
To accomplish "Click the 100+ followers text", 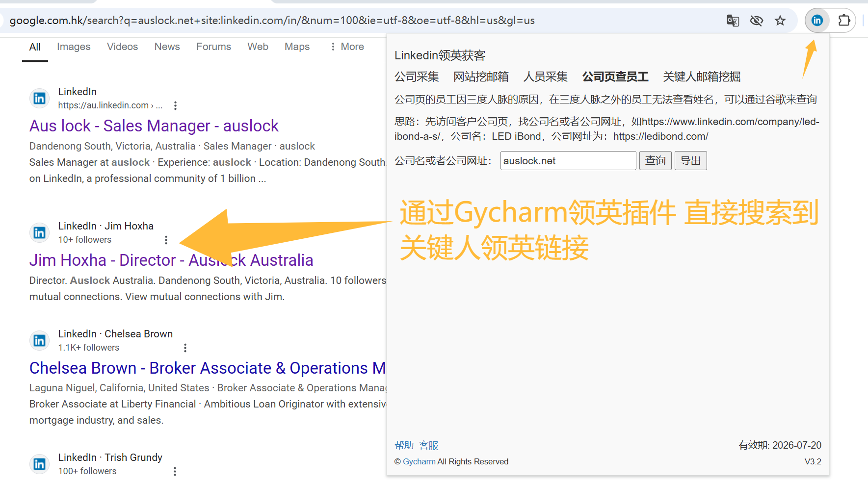I will click(x=87, y=471).
